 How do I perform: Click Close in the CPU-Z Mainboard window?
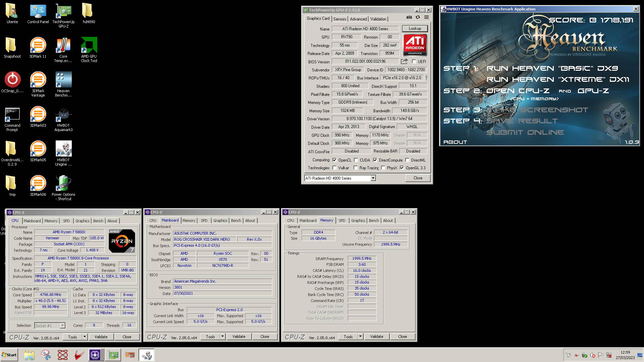tap(265, 337)
